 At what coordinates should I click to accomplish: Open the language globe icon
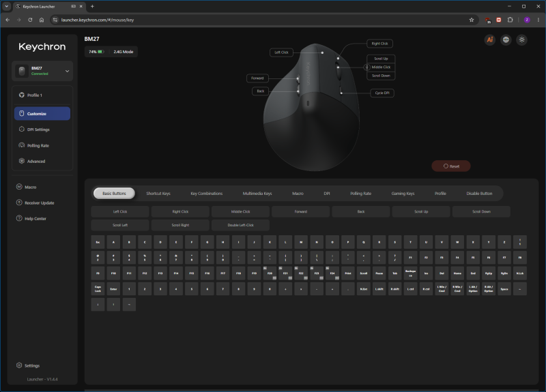coord(506,40)
